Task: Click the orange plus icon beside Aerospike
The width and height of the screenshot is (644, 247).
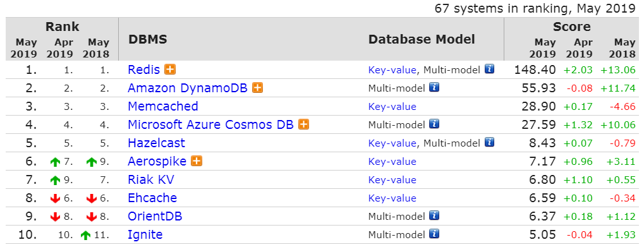Action: [x=197, y=161]
